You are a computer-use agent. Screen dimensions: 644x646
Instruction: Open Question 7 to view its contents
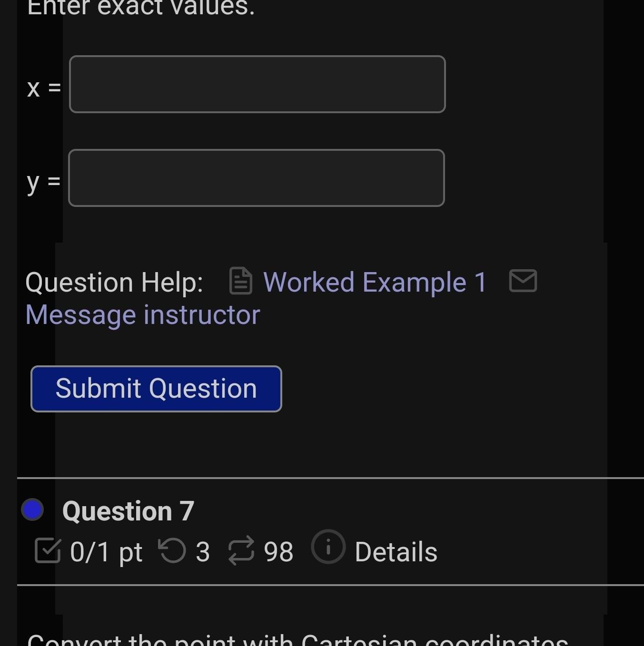coord(128,510)
